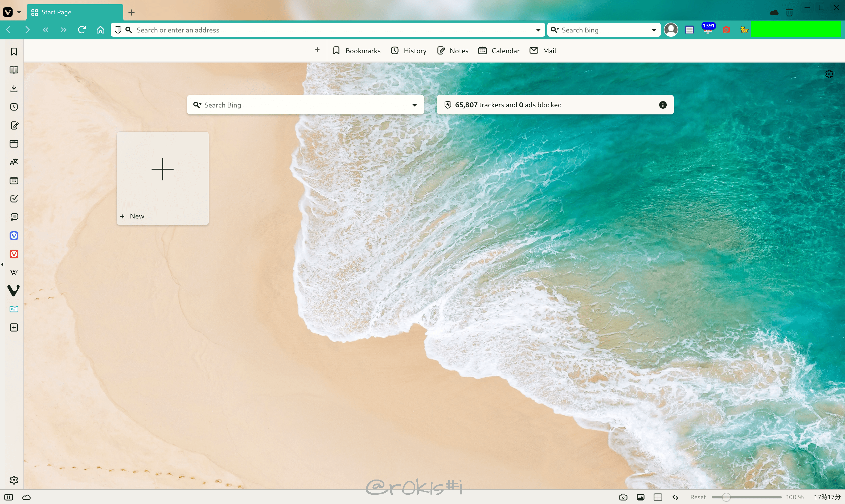This screenshot has width=845, height=504.
Task: Click the start page Search Bing field
Action: pos(306,105)
